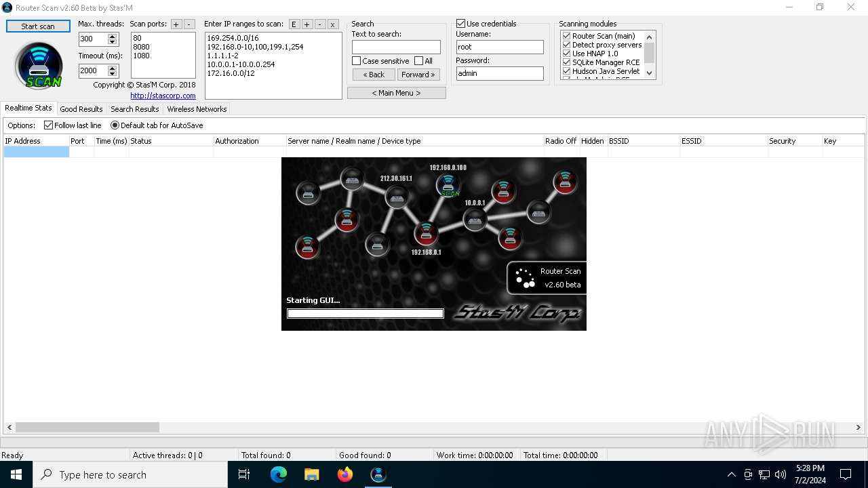Image resolution: width=868 pixels, height=488 pixels.
Task: Open Windows Start menu
Action: pos(16,474)
